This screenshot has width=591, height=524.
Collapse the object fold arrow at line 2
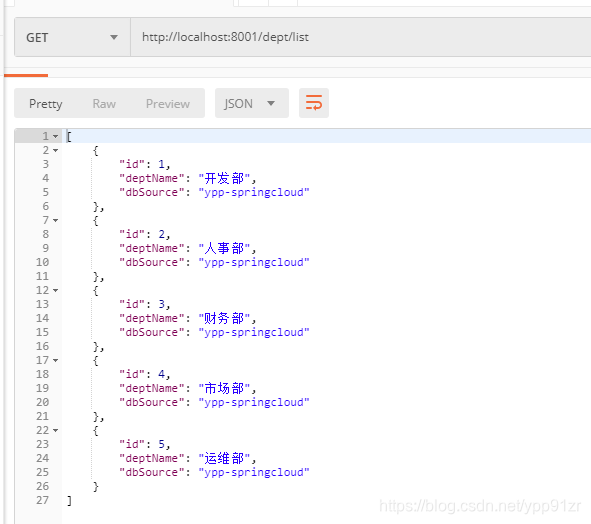tap(56, 150)
